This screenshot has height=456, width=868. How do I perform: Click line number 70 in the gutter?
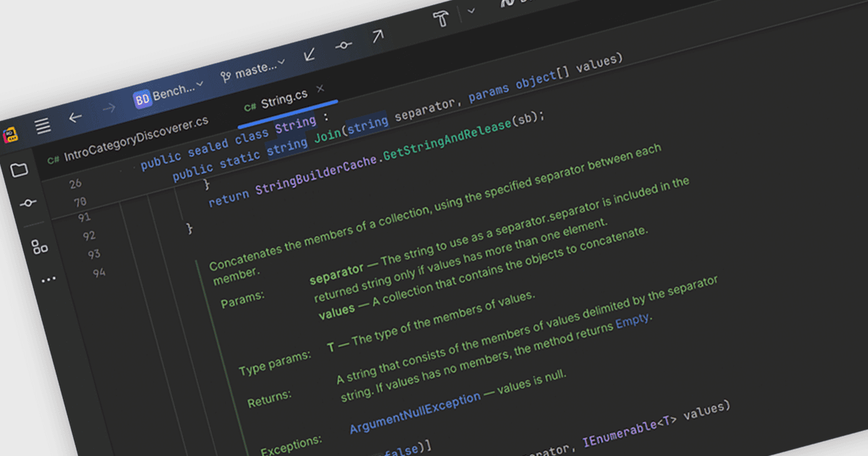80,201
